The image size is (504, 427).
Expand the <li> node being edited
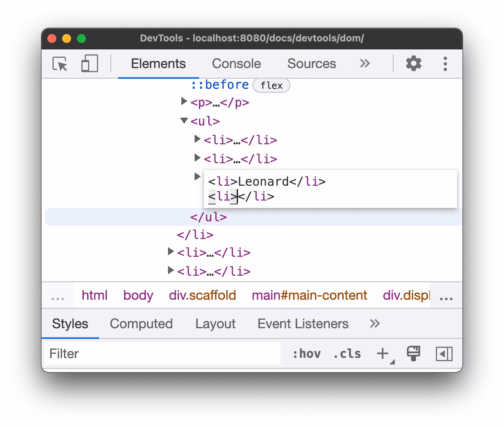coord(197,176)
